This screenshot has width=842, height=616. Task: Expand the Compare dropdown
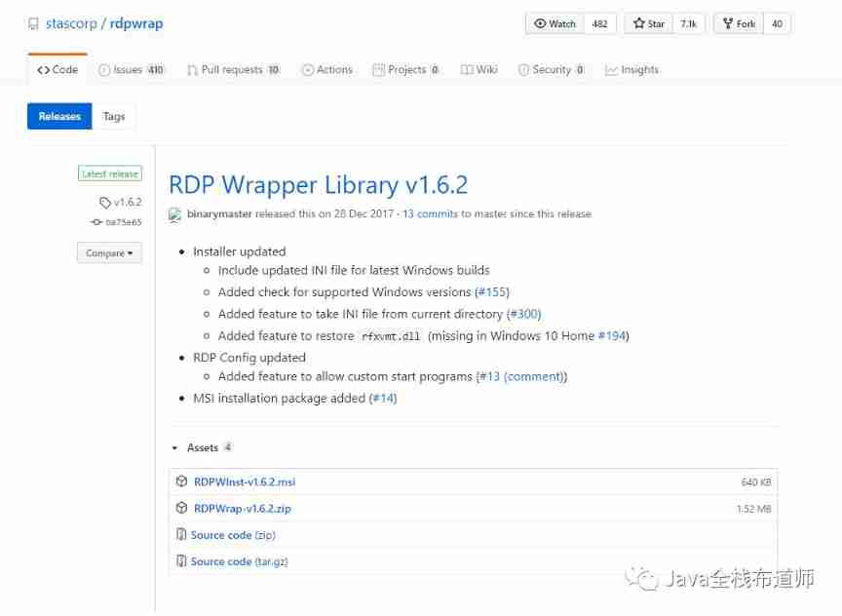click(109, 253)
